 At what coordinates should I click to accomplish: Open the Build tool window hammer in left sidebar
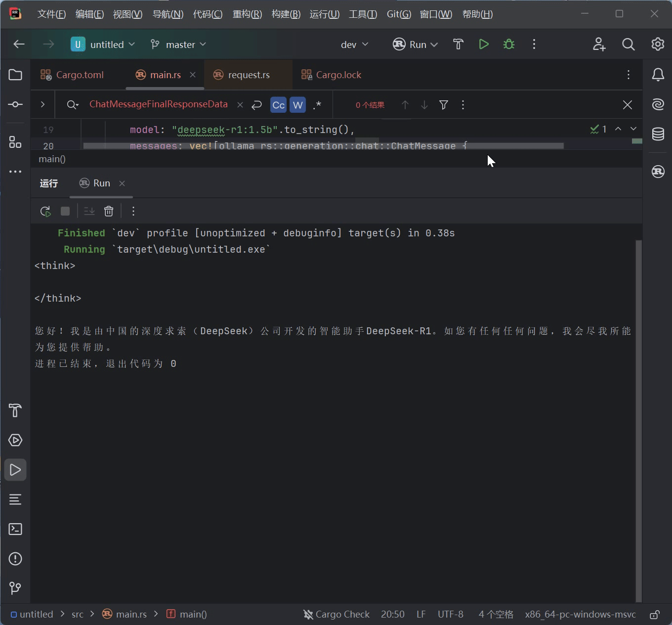(x=15, y=410)
